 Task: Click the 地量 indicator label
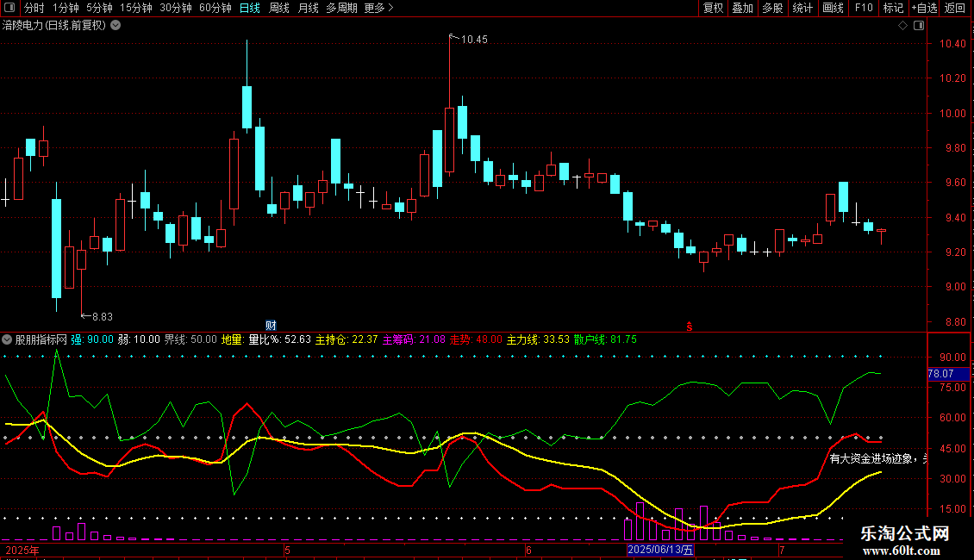[x=233, y=339]
